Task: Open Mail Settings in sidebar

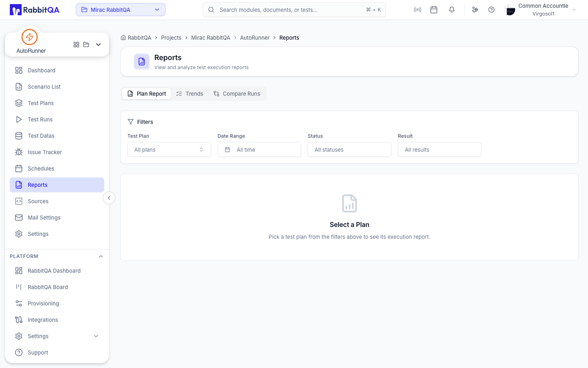Action: pos(57,218)
